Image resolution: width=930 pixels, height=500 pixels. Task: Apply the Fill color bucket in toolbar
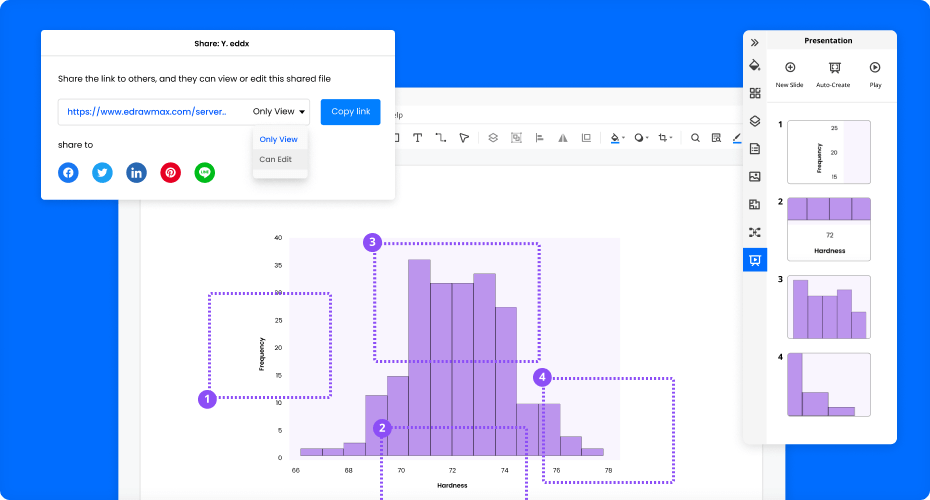click(615, 138)
